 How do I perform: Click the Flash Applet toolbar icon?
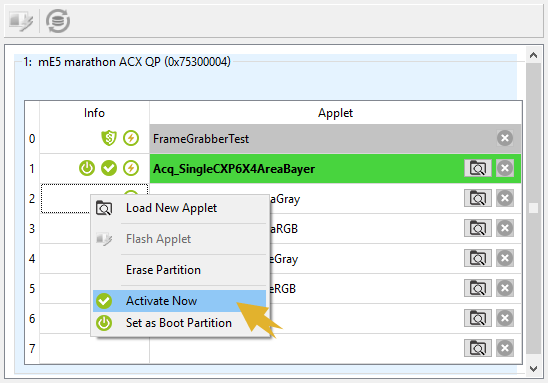(x=21, y=21)
